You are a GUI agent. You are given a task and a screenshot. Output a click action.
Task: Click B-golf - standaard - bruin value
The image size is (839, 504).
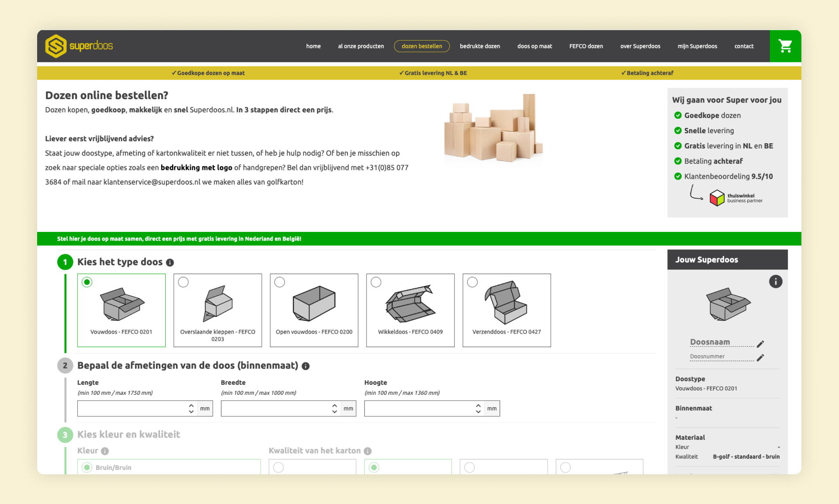[746, 457]
